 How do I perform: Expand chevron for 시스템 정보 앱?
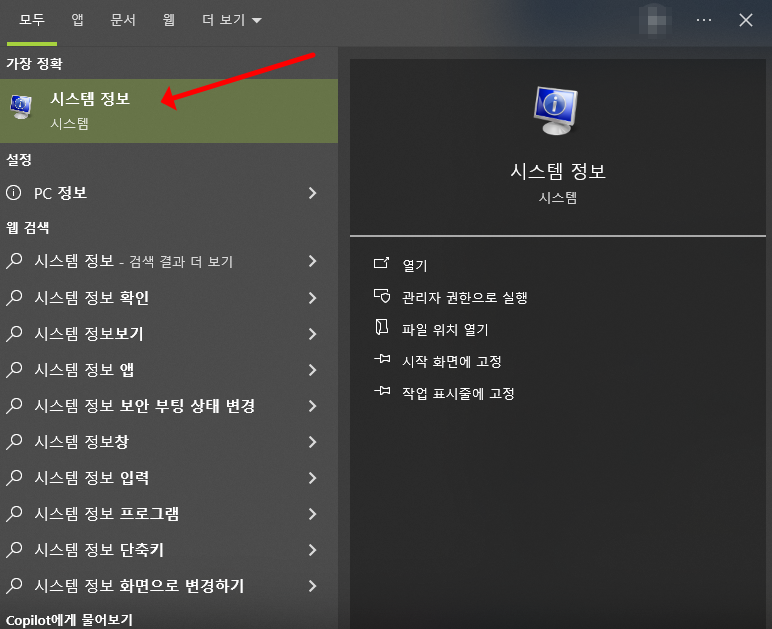tap(312, 370)
